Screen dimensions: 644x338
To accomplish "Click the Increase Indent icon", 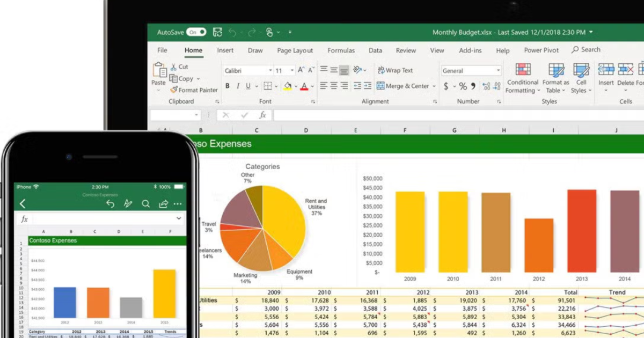I will tap(368, 86).
